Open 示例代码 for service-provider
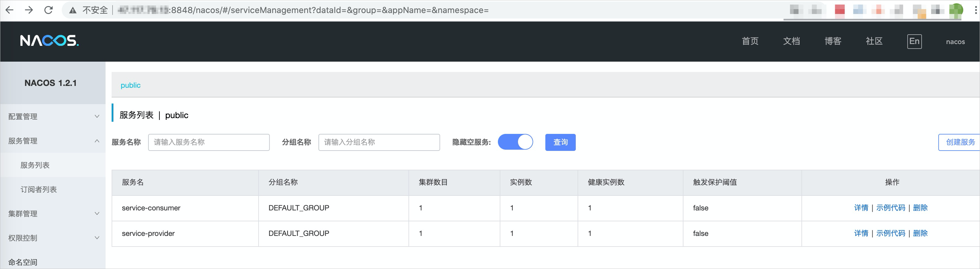 tap(891, 233)
